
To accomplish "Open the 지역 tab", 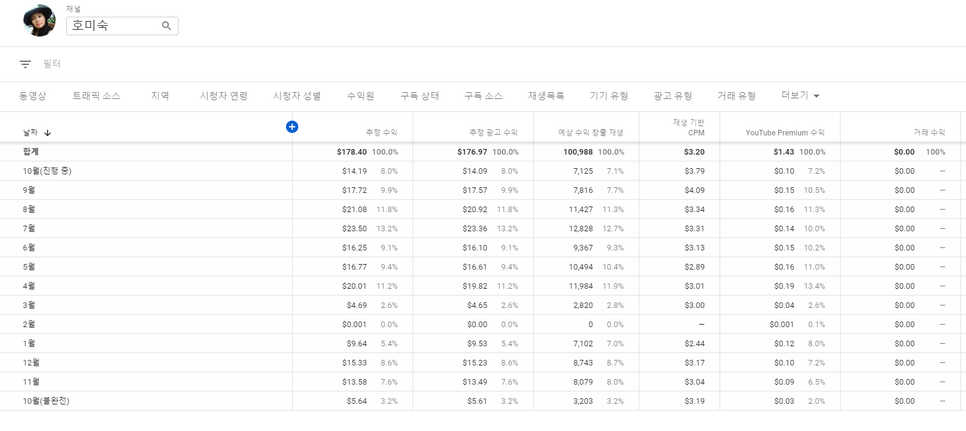I will click(x=160, y=96).
